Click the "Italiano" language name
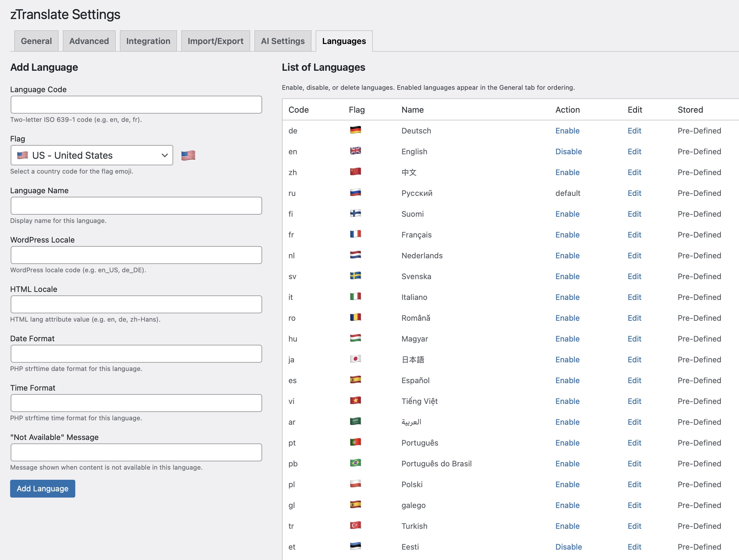The image size is (739, 560). tap(414, 297)
